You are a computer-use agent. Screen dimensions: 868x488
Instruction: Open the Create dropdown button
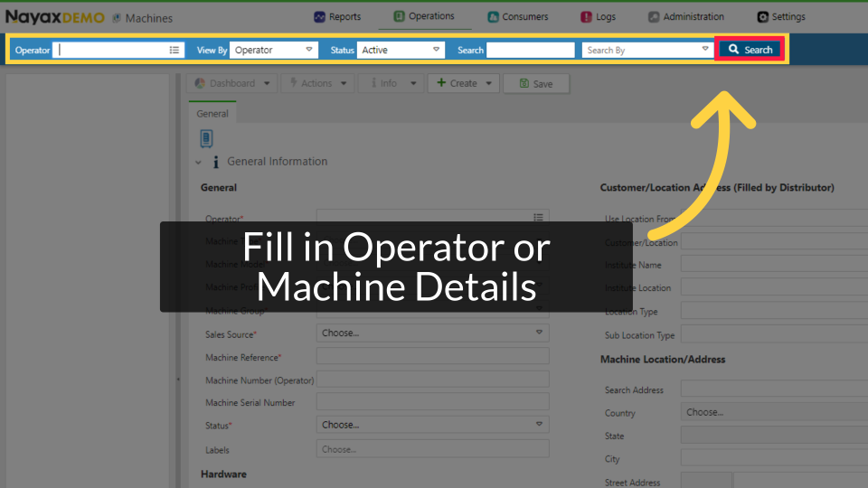(x=464, y=83)
